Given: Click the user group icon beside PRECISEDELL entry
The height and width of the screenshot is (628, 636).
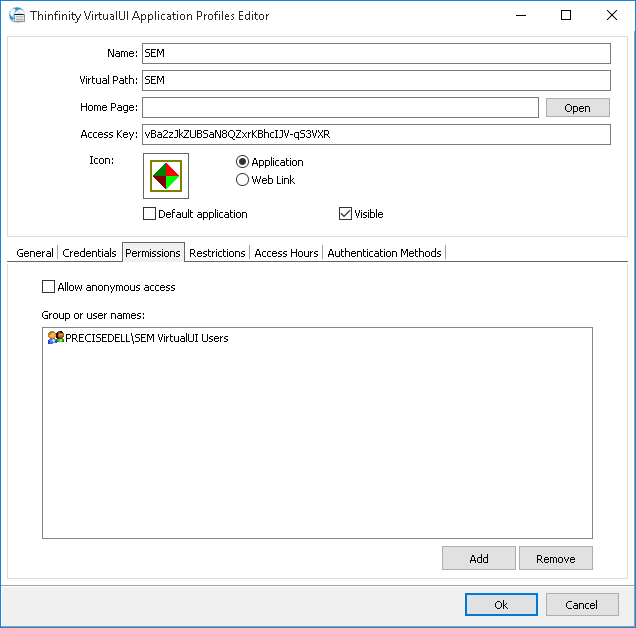Looking at the screenshot, I should coord(55,338).
